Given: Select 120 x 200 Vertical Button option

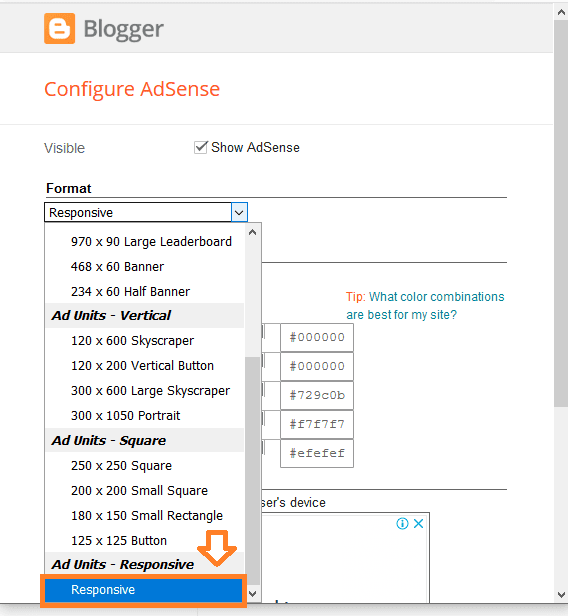Looking at the screenshot, I should pyautogui.click(x=145, y=366).
